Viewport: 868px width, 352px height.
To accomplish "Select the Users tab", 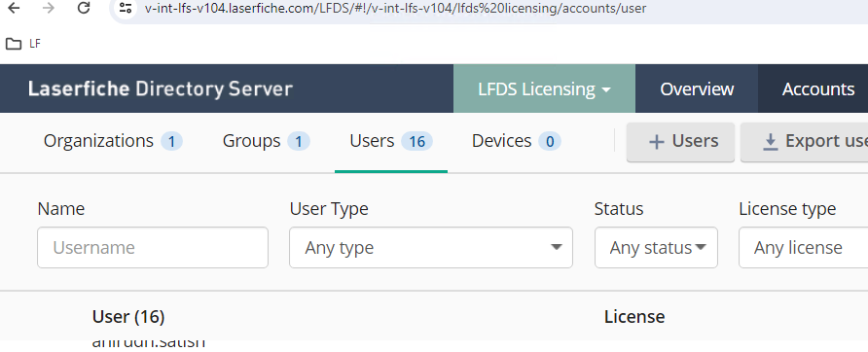I will point(391,142).
